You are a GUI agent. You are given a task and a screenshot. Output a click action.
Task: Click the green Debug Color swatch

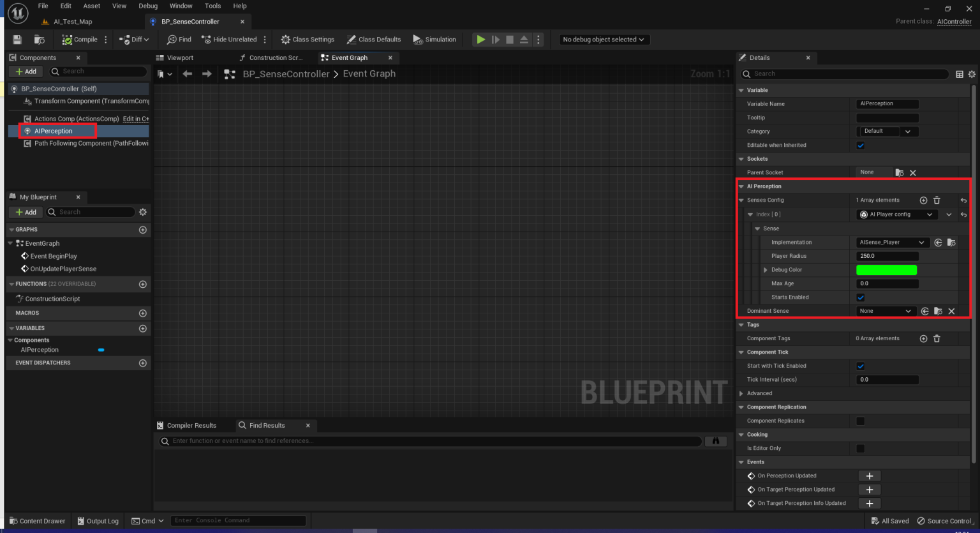[887, 269]
